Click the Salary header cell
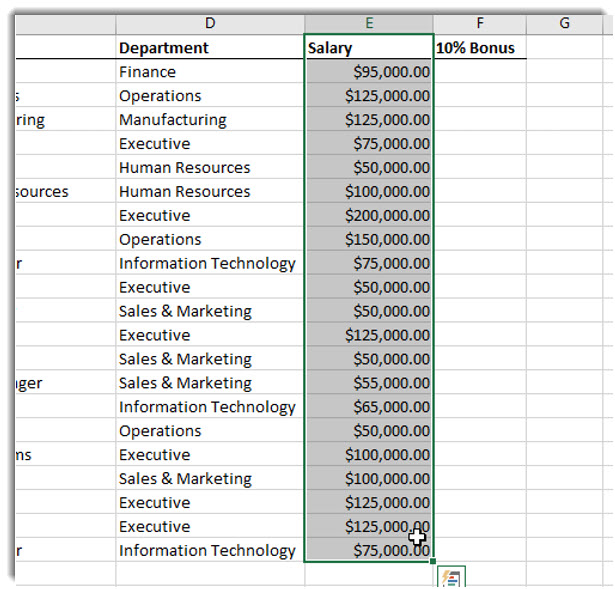The width and height of the screenshot is (615, 589). tap(369, 48)
